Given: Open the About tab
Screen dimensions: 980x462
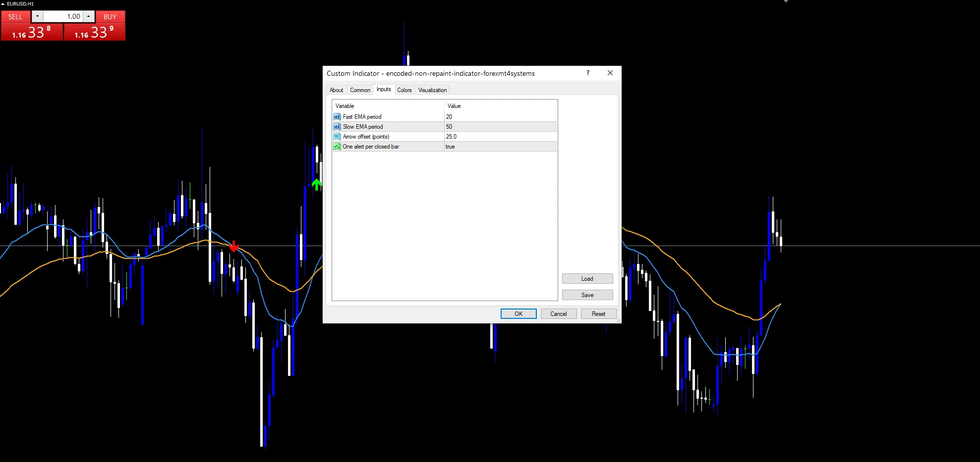Looking at the screenshot, I should pyautogui.click(x=336, y=90).
